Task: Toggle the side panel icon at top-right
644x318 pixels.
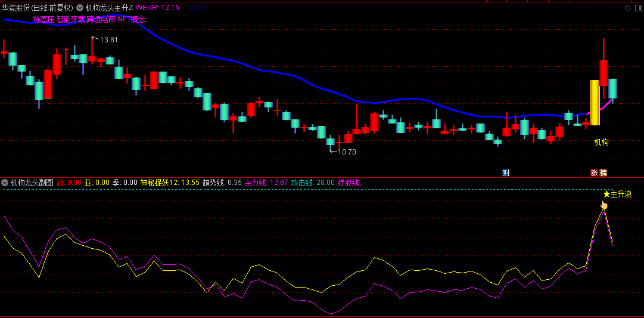Action: [638, 8]
